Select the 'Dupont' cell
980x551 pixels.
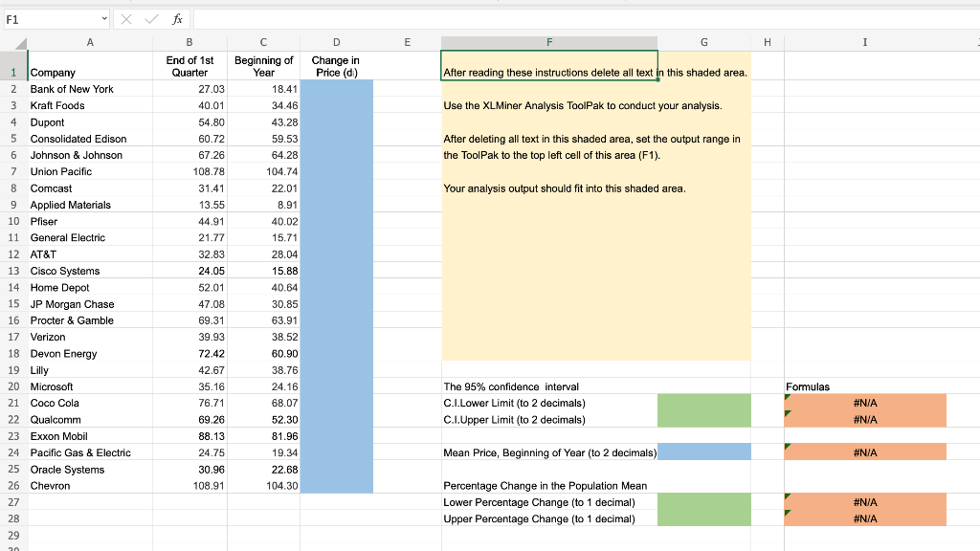(x=90, y=122)
